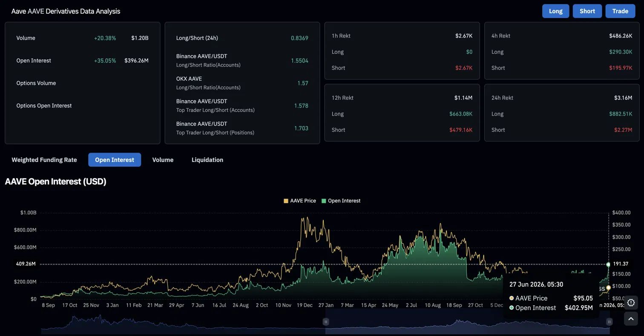
Task: Select the Options Volume label
Action: tap(36, 83)
